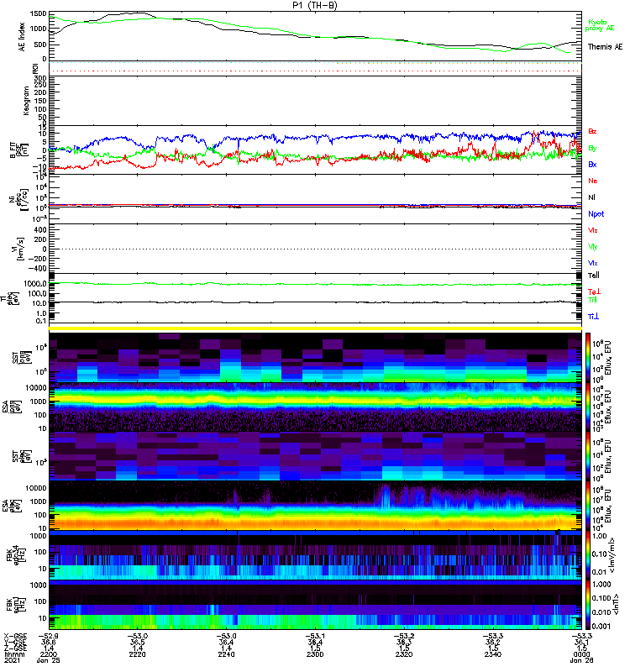Click the SST ions panel color bar

pos(587,358)
